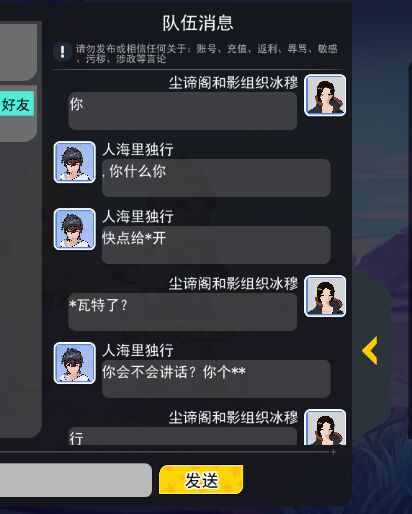Open the top 尘谛阁和影组织冰穆 avatar beside 你
Viewport: 412px width, 514px height.
(325, 95)
